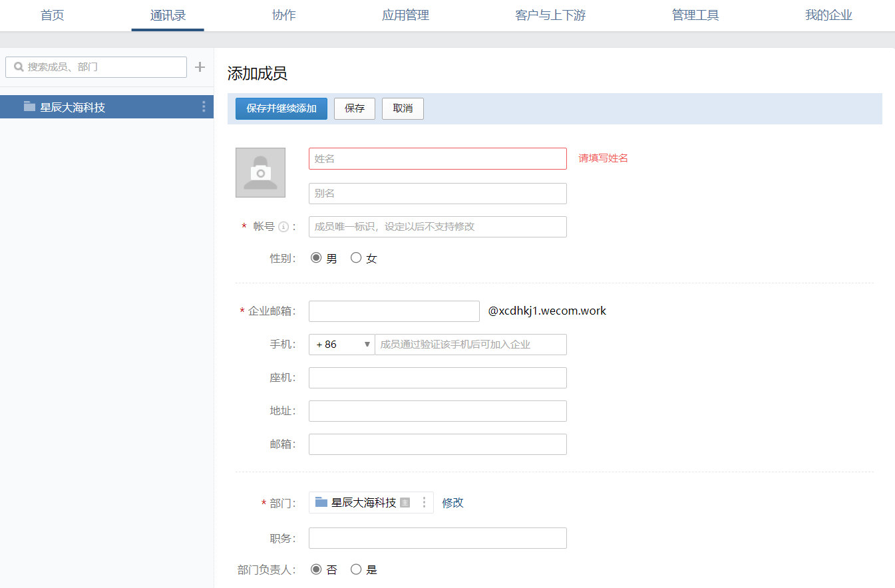The image size is (895, 588).
Task: Click the 保存 button
Action: click(355, 108)
